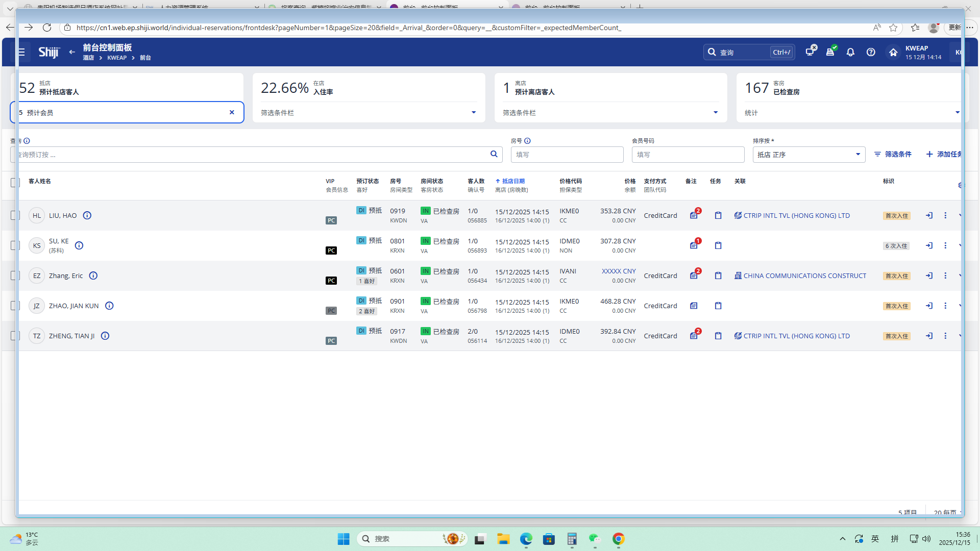Image resolution: width=980 pixels, height=551 pixels.
Task: Open notes icon for LIU, HAO row
Action: [694, 215]
